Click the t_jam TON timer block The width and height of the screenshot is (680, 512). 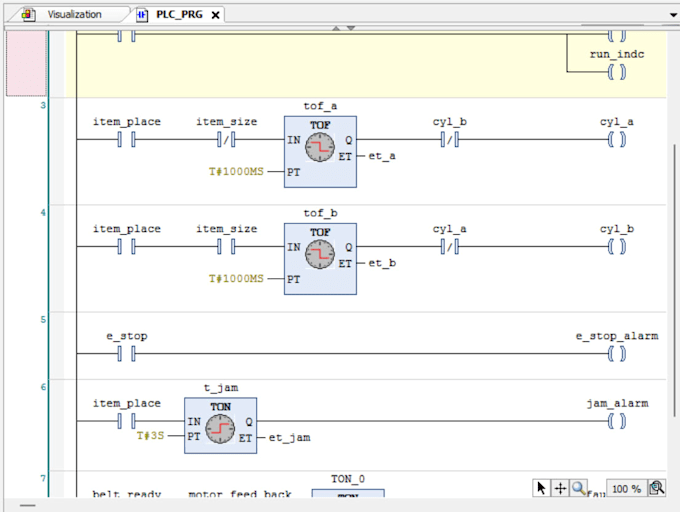[x=220, y=425]
